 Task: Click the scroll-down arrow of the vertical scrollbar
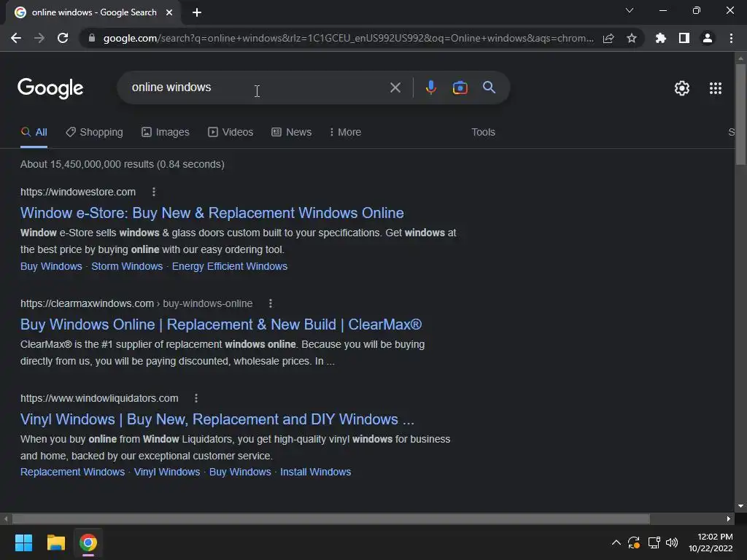click(x=740, y=506)
